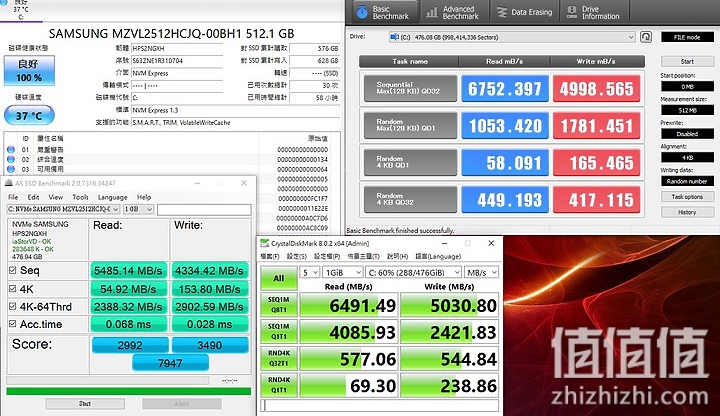Click the 37 °C temperature button

[29, 115]
